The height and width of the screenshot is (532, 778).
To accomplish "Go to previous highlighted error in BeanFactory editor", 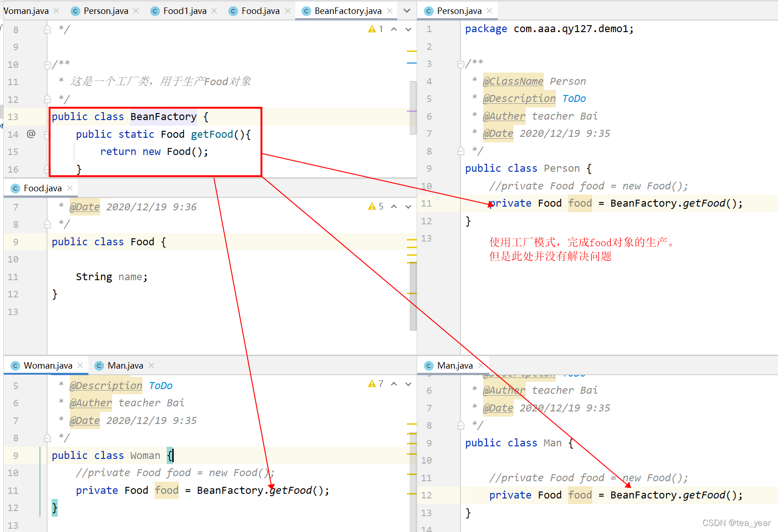I will [394, 29].
